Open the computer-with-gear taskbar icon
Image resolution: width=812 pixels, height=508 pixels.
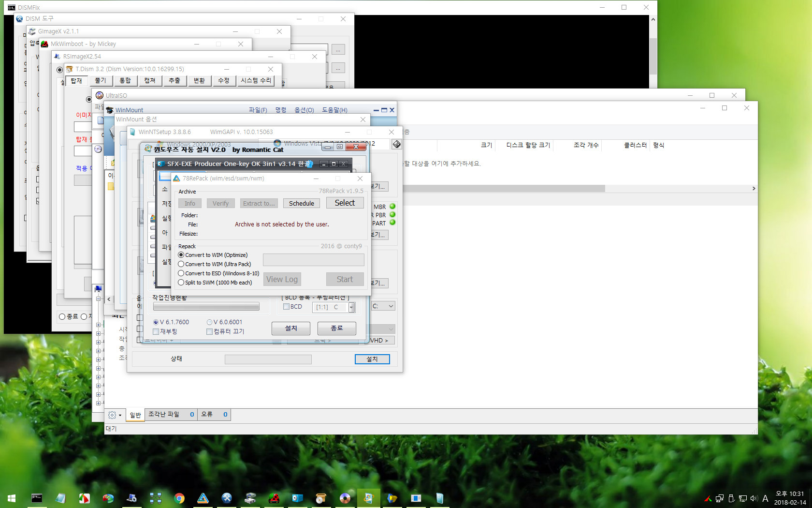click(131, 498)
